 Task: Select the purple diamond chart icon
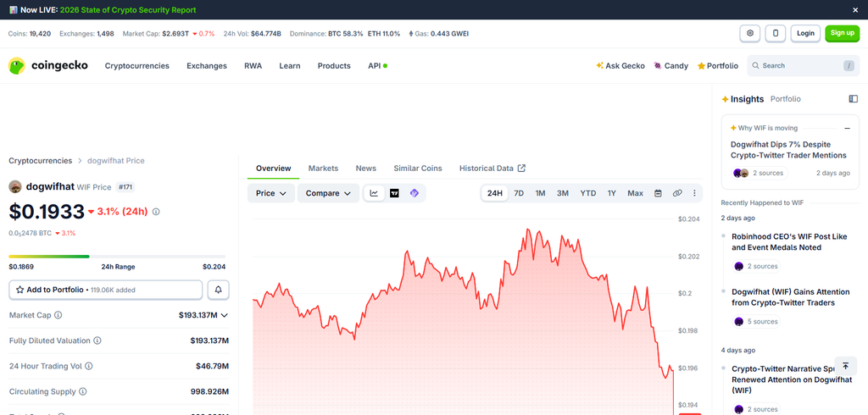click(414, 193)
